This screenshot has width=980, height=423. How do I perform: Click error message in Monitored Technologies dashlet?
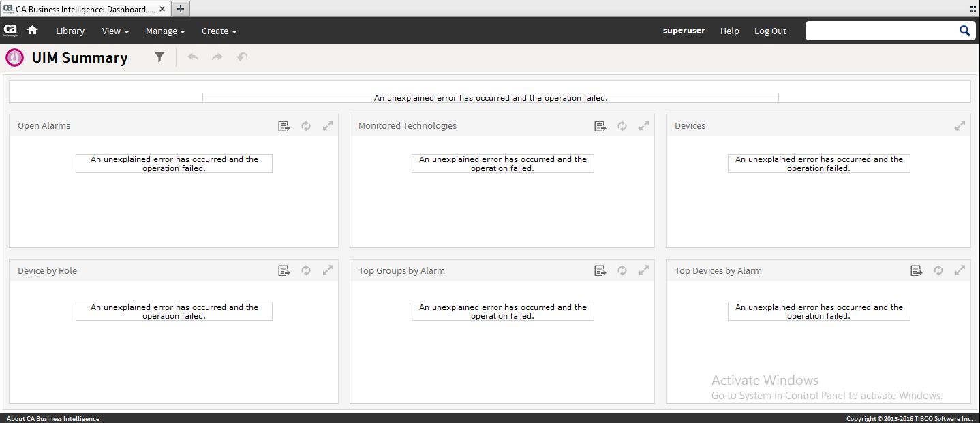(503, 163)
